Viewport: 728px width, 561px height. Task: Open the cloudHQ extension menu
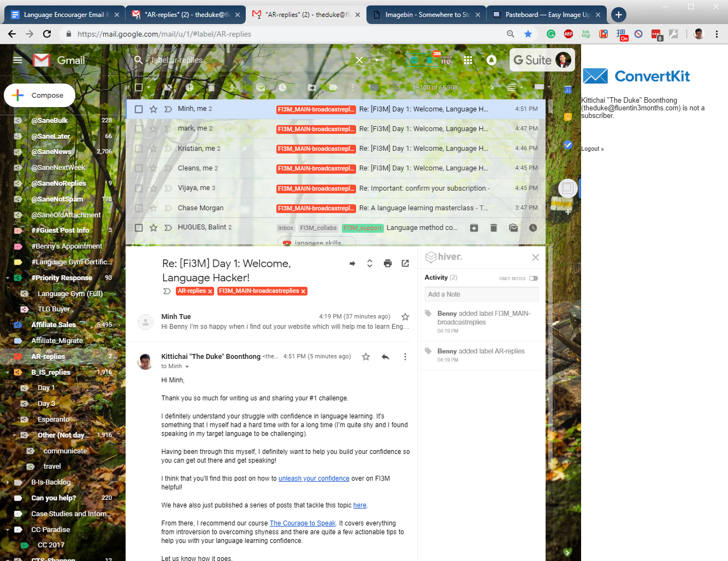point(445,60)
